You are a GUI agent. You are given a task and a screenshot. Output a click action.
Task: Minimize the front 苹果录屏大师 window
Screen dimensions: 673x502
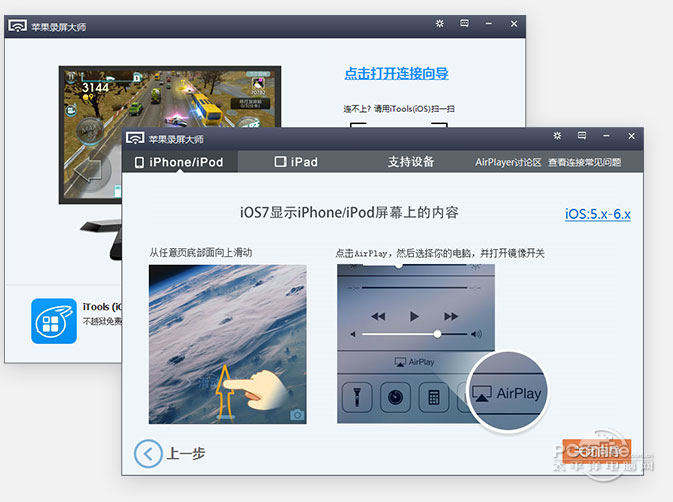[606, 136]
